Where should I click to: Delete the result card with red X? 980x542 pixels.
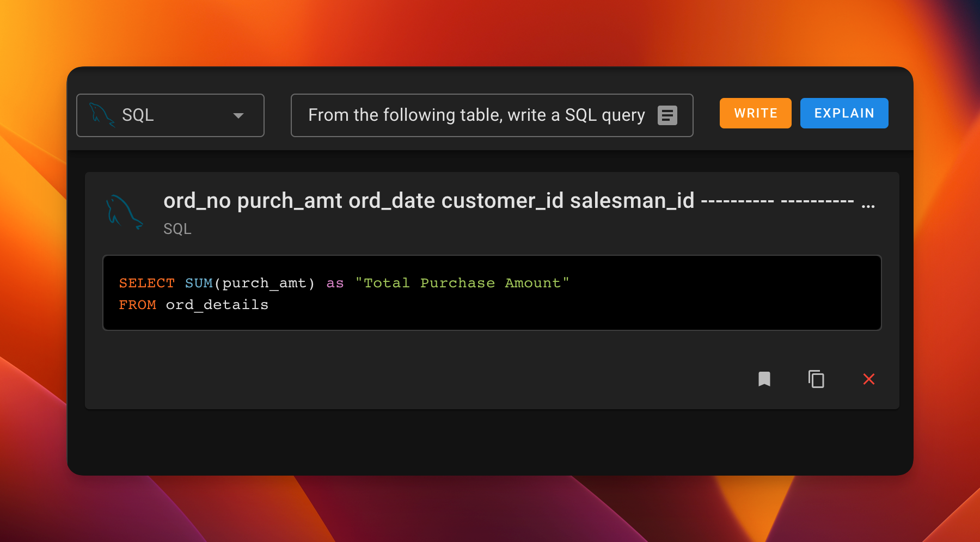869,379
